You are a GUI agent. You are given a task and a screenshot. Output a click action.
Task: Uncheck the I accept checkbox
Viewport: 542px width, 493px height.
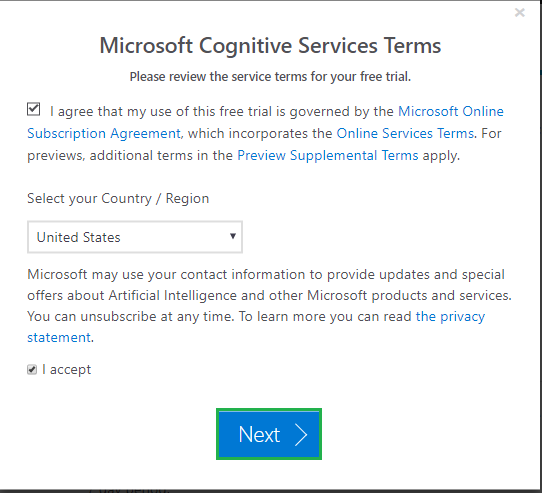point(32,370)
